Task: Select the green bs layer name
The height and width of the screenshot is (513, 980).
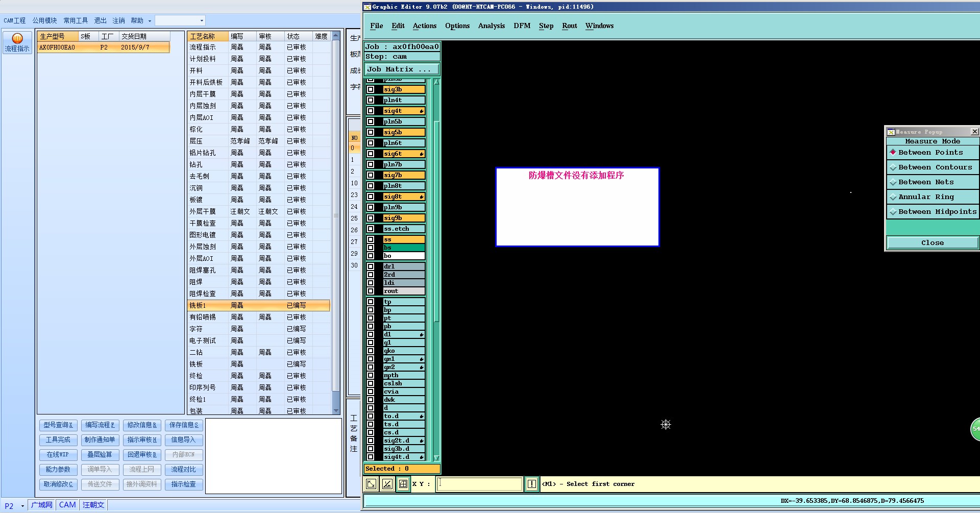Action: 404,248
